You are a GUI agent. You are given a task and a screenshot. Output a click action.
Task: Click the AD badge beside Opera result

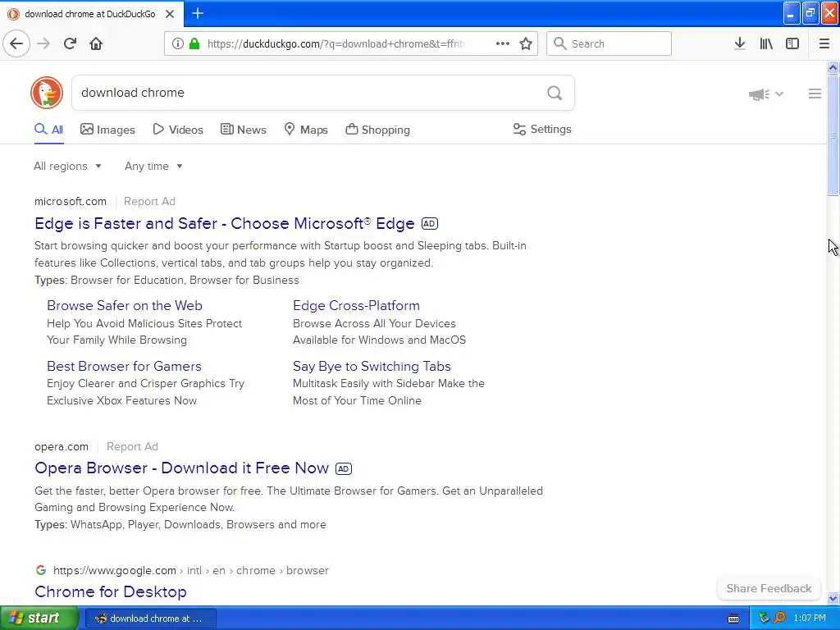click(x=344, y=468)
